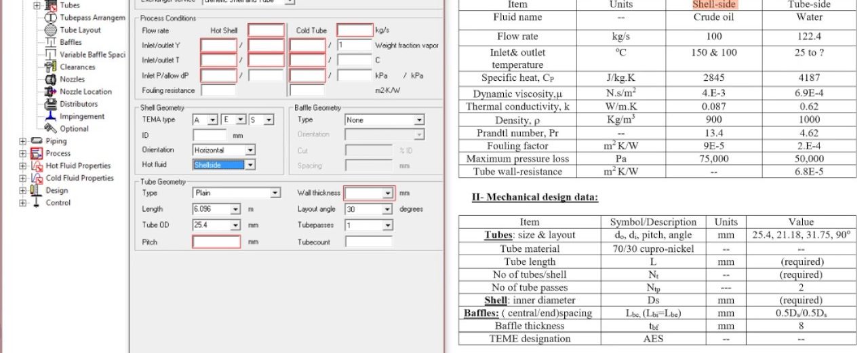Open Cold Fluid Properties icon
868x353 pixels.
37,178
